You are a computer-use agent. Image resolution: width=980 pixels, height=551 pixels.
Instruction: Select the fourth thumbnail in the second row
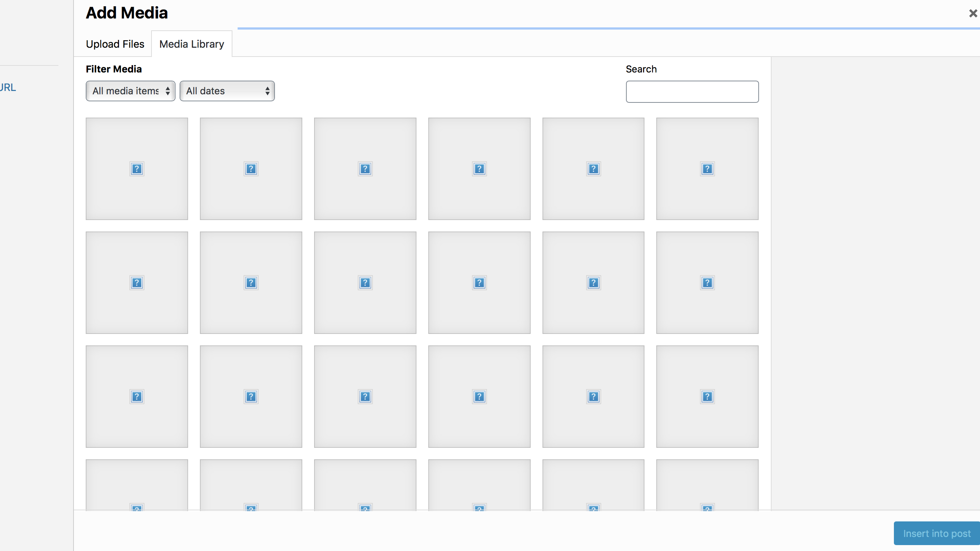[x=479, y=283]
